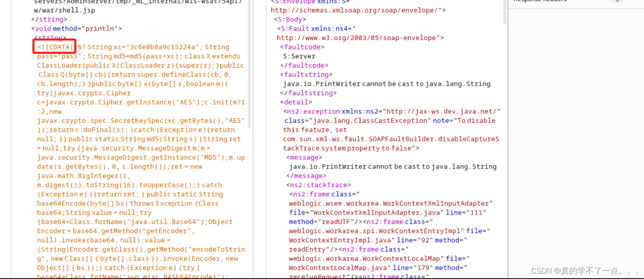Image resolution: width=644 pixels, height=279 pixels.
Task: Select com.sun.xml.ws.fault.SOAPFaultBuilder.disableCaptureS text
Action: (391, 139)
